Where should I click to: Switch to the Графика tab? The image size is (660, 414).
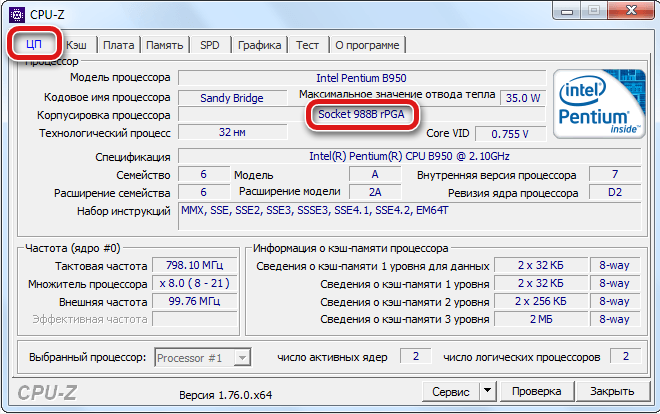(x=259, y=45)
